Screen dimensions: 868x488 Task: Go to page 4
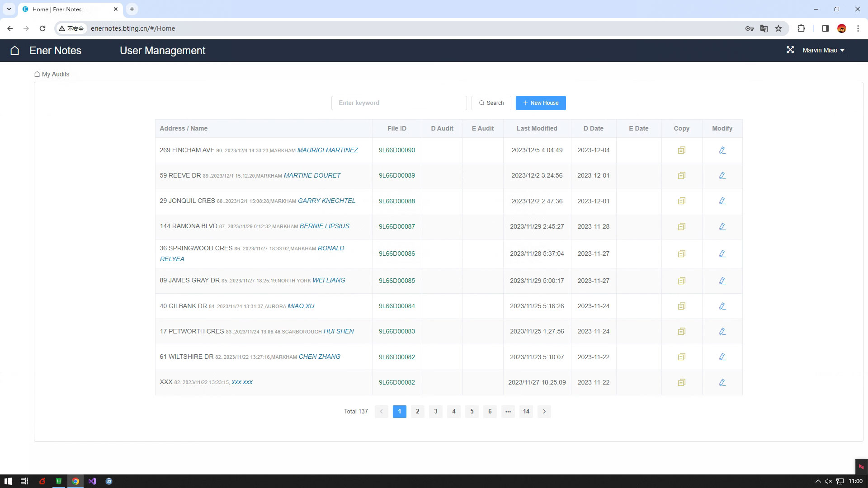click(454, 412)
